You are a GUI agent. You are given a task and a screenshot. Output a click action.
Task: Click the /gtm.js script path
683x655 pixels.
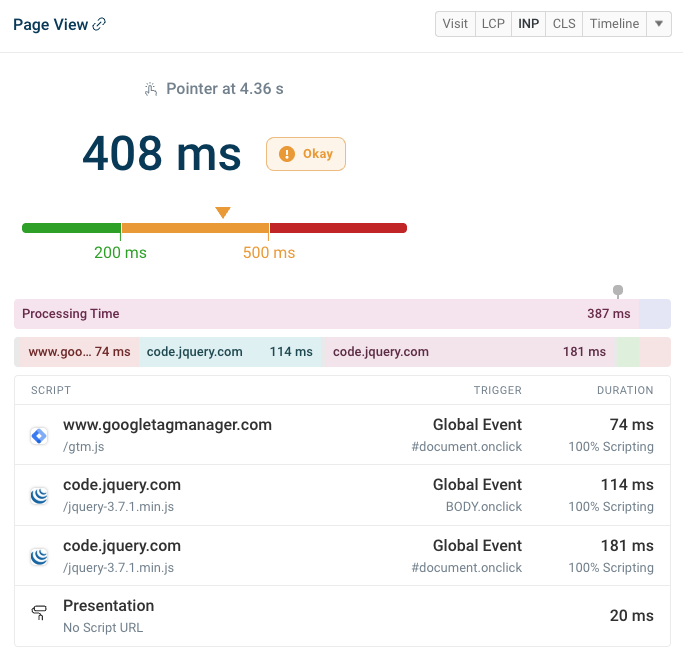[84, 447]
